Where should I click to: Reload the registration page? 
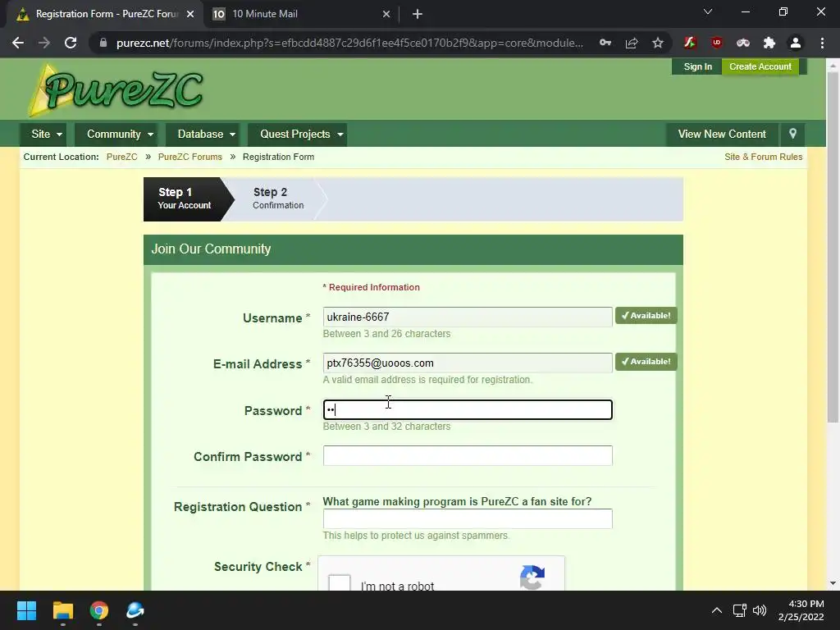71,43
